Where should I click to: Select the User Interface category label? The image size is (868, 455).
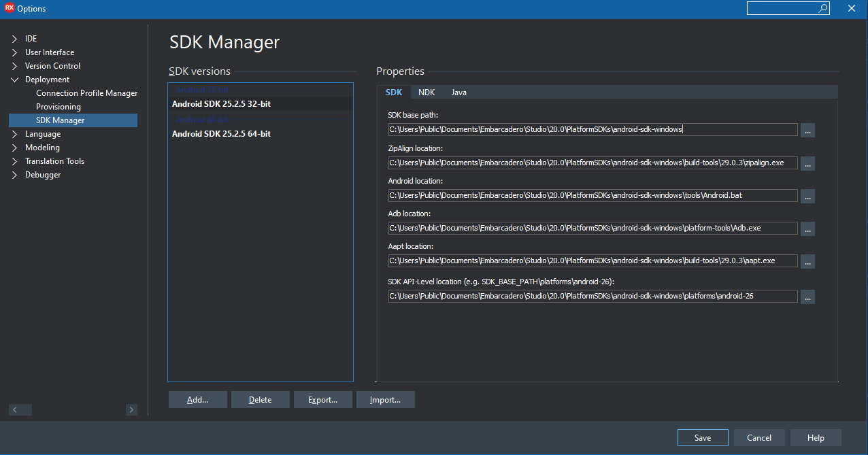click(50, 52)
